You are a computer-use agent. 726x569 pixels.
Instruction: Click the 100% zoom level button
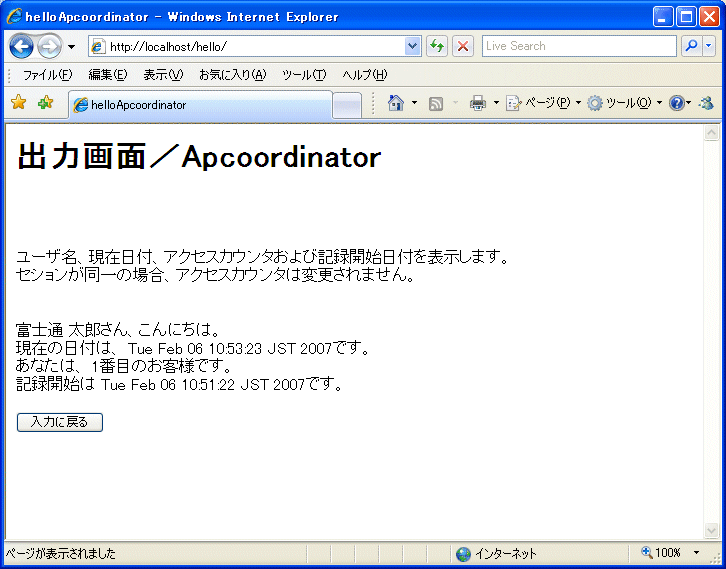click(661, 553)
